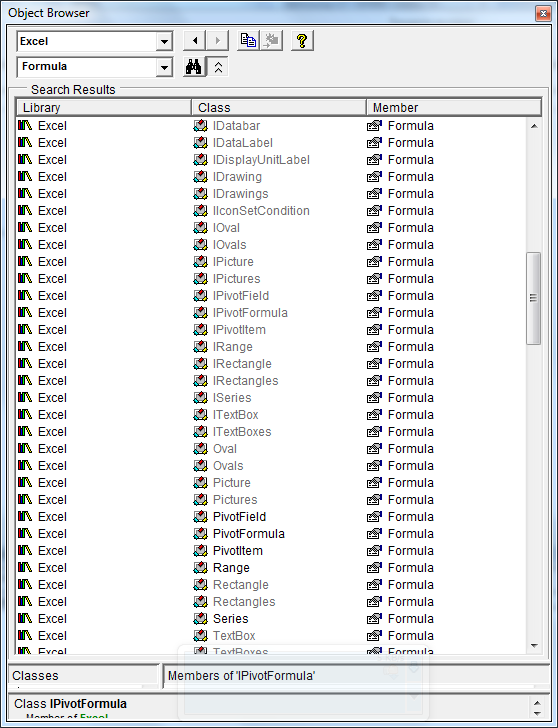Click the View Definition icon
Screen dimensions: 558x728
click(x=272, y=41)
